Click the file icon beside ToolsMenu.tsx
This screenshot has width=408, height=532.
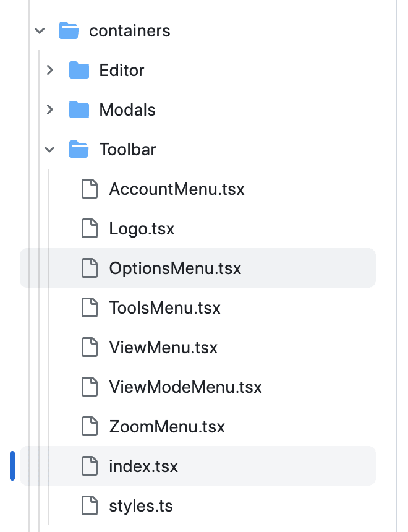90,307
